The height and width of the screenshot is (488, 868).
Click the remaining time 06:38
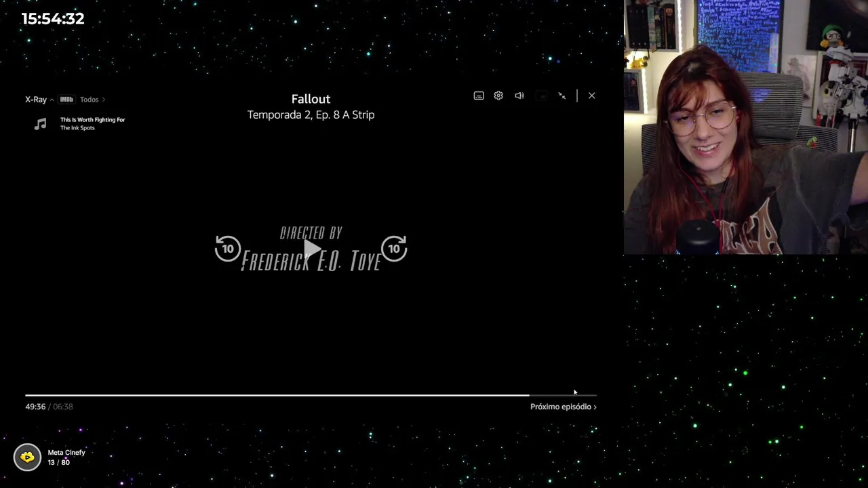pyautogui.click(x=63, y=407)
